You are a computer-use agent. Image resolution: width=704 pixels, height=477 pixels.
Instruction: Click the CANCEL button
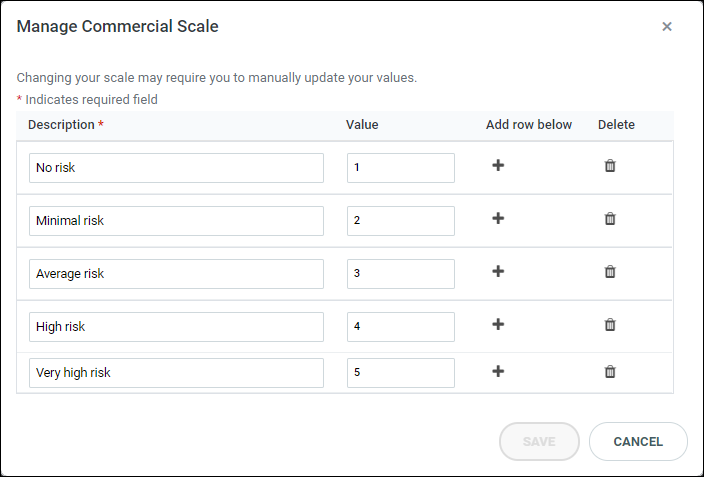[638, 442]
